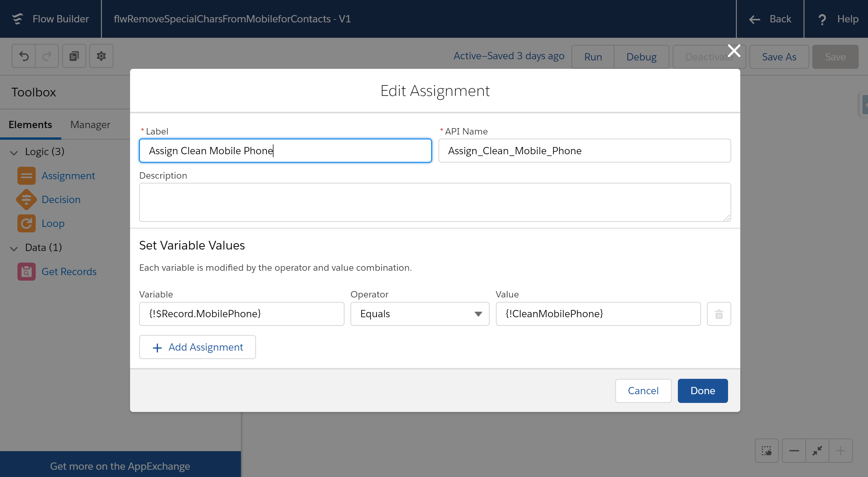
Task: Switch to the Manager tab
Action: tap(90, 125)
